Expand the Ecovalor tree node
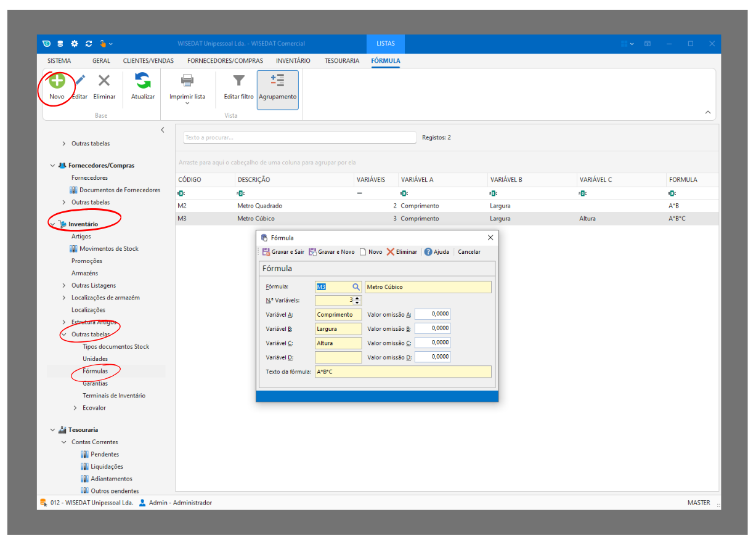Viewport: 756px width, 544px height. (x=75, y=408)
